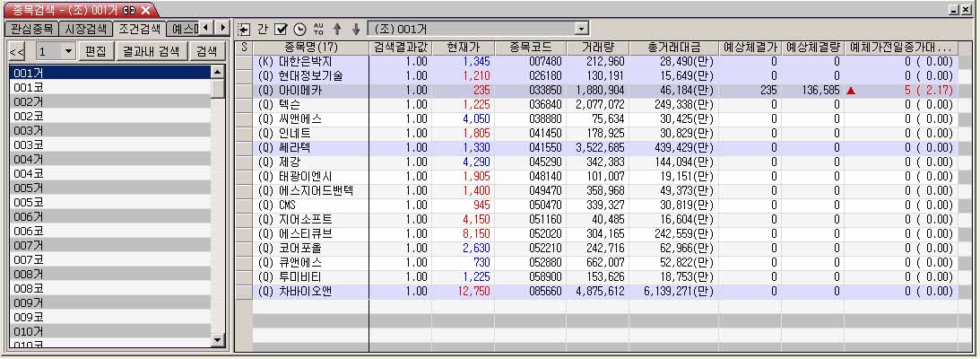Viewport: 980px width, 359px height.
Task: Select 001코 in the condition list
Action: click(110, 87)
